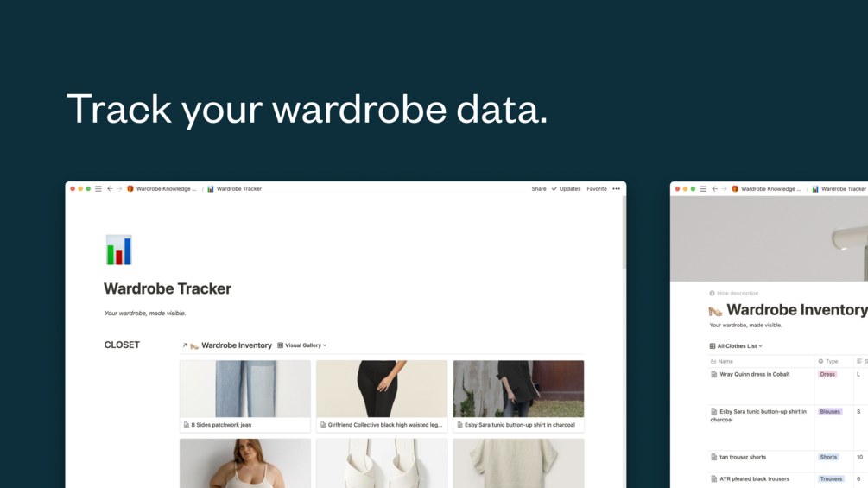
Task: Open the sidebar hamburger menu in Wardrobe Tracker window
Action: pyautogui.click(x=98, y=188)
